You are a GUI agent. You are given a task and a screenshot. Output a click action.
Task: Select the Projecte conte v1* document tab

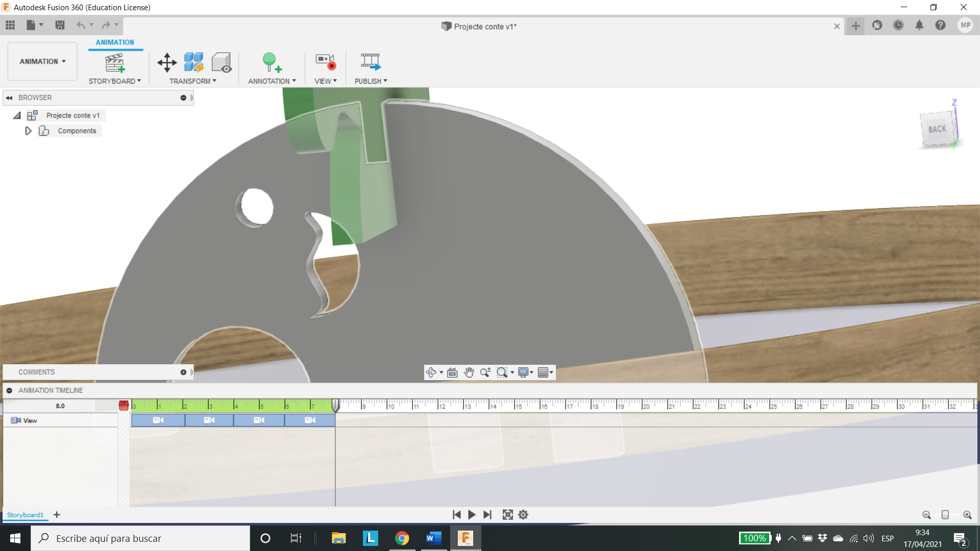(x=479, y=27)
